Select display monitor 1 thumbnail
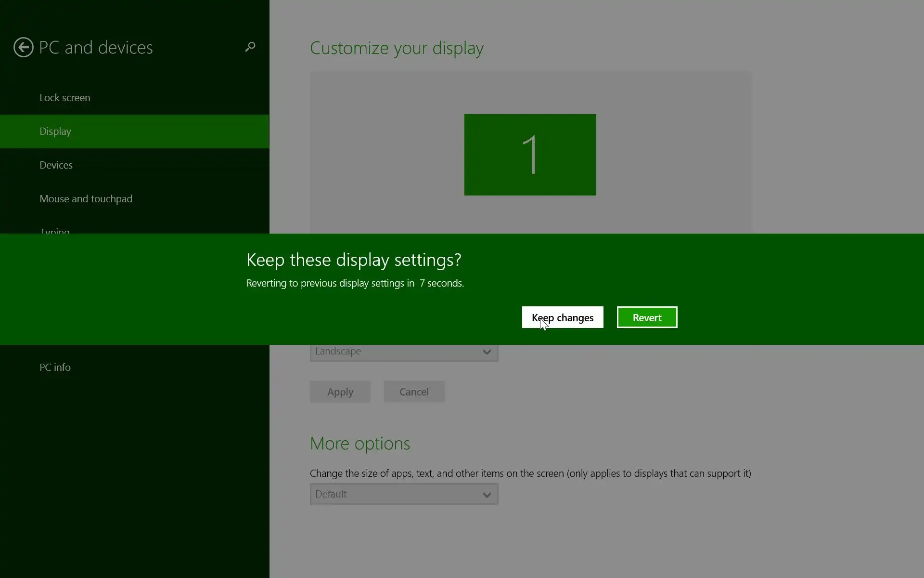Viewport: 924px width, 578px height. pyautogui.click(x=530, y=155)
